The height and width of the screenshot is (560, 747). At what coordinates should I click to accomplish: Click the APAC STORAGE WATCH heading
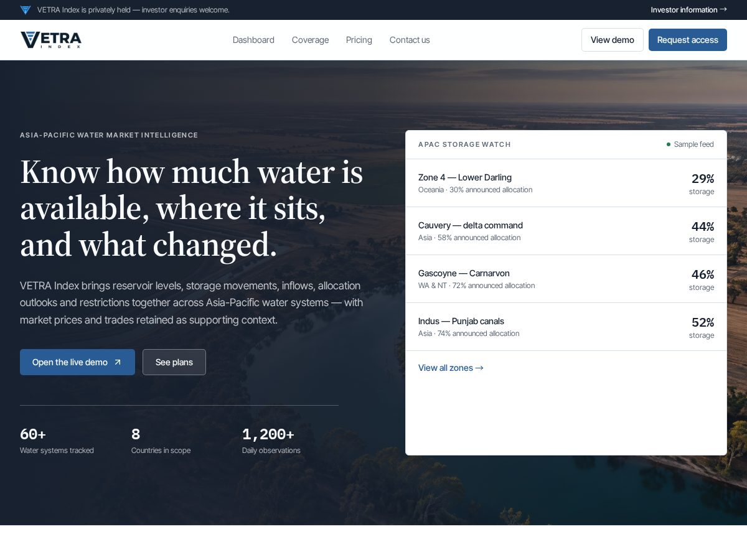pyautogui.click(x=464, y=144)
